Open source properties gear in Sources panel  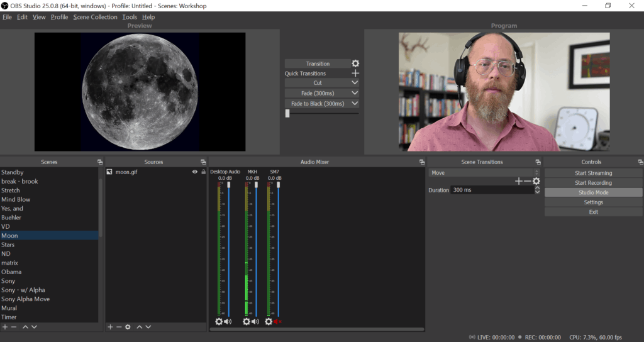click(128, 327)
